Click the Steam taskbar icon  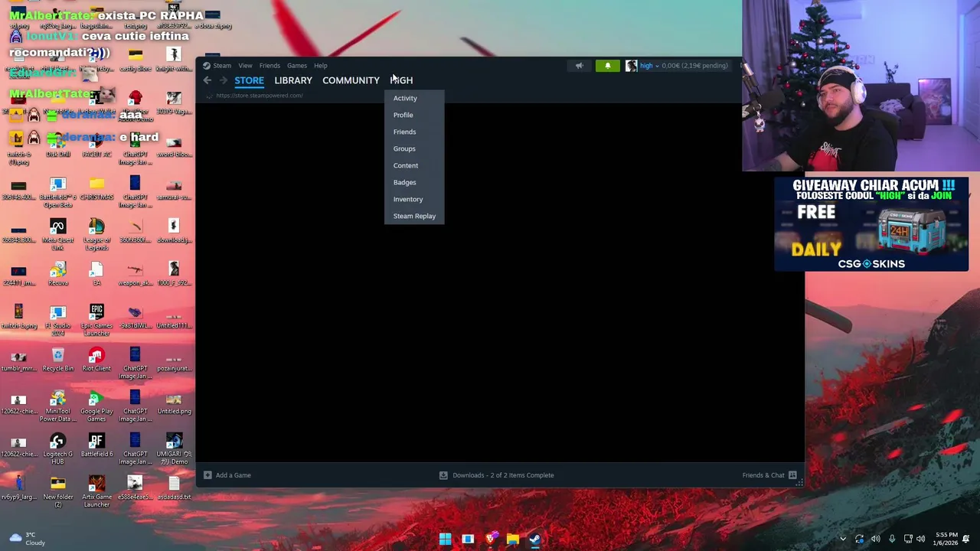[535, 539]
